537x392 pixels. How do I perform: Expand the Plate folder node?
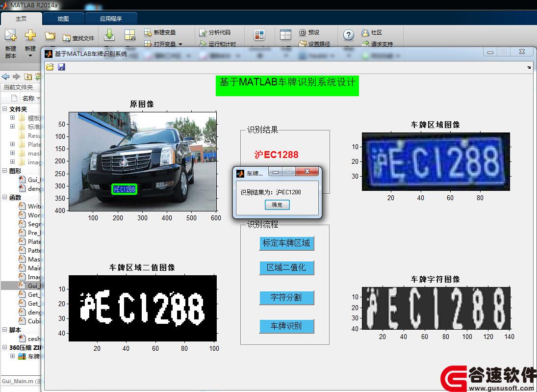point(12,144)
